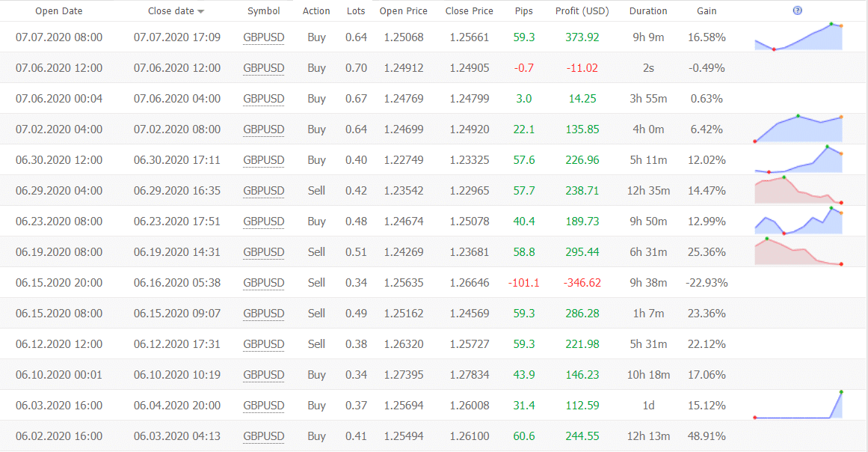Select the open date 06.10.2020 00:01
The image size is (868, 452).
point(58,375)
